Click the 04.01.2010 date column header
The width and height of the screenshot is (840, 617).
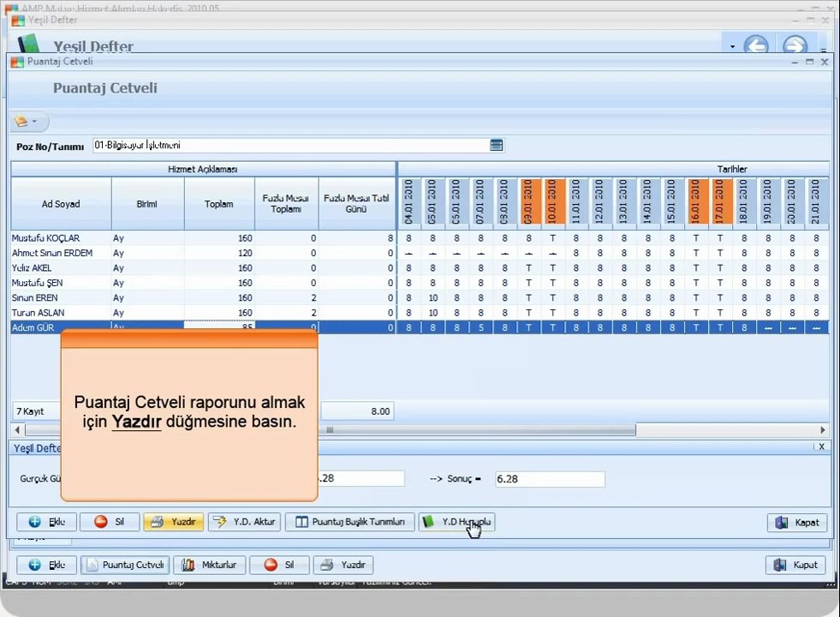[408, 201]
